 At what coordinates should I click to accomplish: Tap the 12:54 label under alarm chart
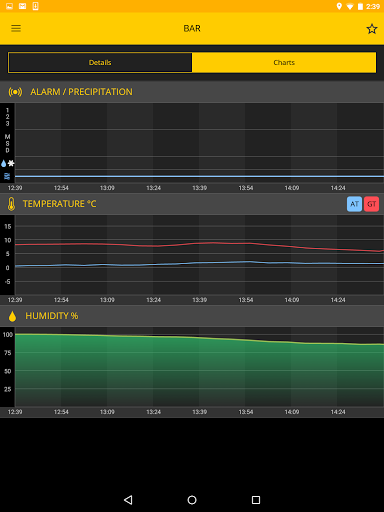pyautogui.click(x=61, y=188)
